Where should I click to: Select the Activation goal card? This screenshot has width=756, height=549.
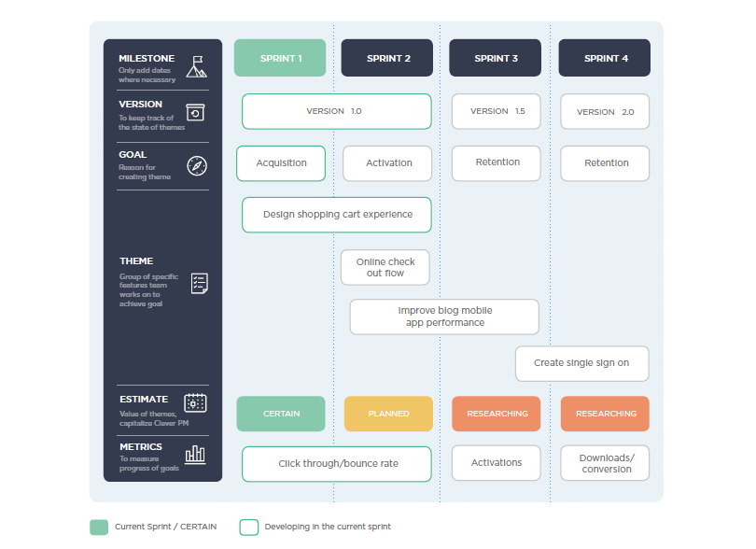[387, 163]
